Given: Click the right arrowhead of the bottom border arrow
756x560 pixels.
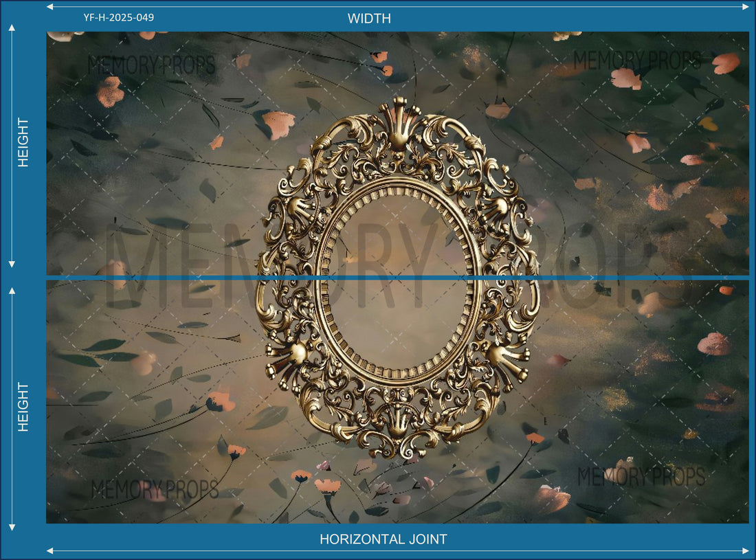Looking at the screenshot, I should pos(746,550).
